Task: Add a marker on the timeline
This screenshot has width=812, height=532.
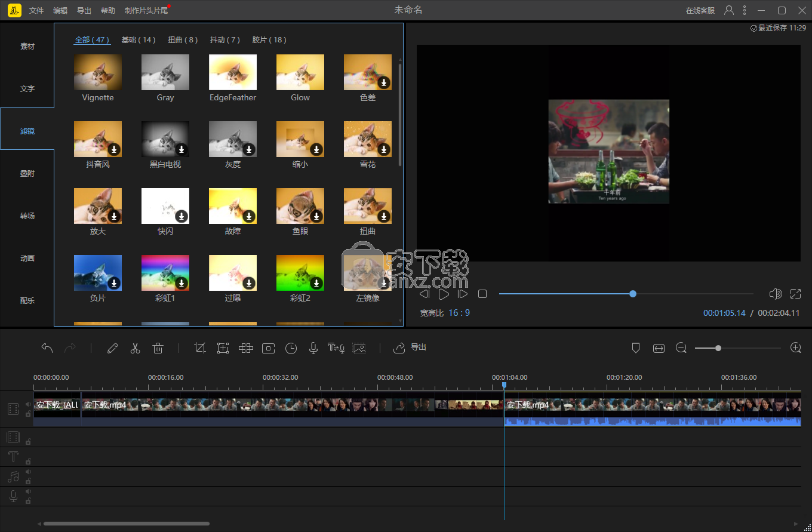Action: point(636,348)
